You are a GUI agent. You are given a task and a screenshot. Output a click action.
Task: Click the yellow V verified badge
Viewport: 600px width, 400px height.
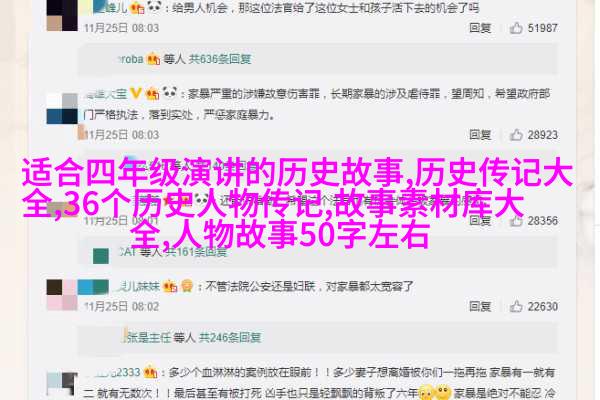135,93
